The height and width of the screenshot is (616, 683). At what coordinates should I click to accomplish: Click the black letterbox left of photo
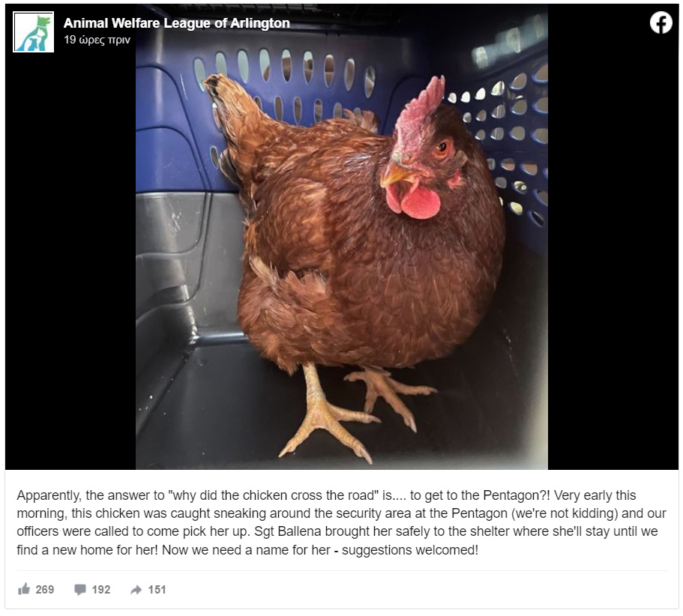[70, 262]
